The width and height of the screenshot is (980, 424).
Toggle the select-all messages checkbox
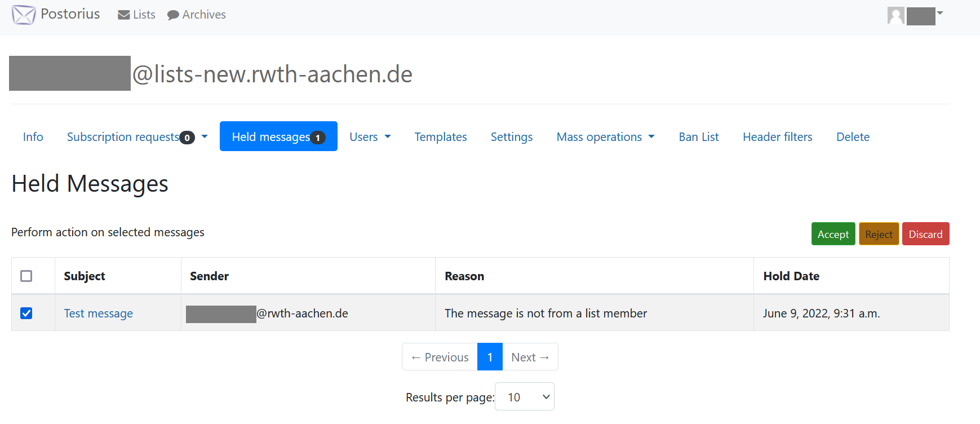(x=26, y=276)
